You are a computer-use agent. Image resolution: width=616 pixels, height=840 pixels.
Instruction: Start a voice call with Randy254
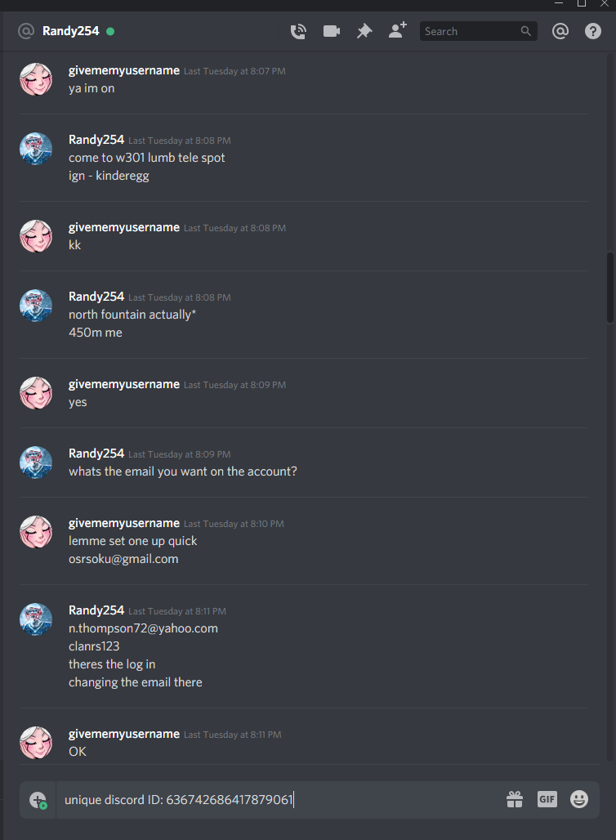click(298, 31)
